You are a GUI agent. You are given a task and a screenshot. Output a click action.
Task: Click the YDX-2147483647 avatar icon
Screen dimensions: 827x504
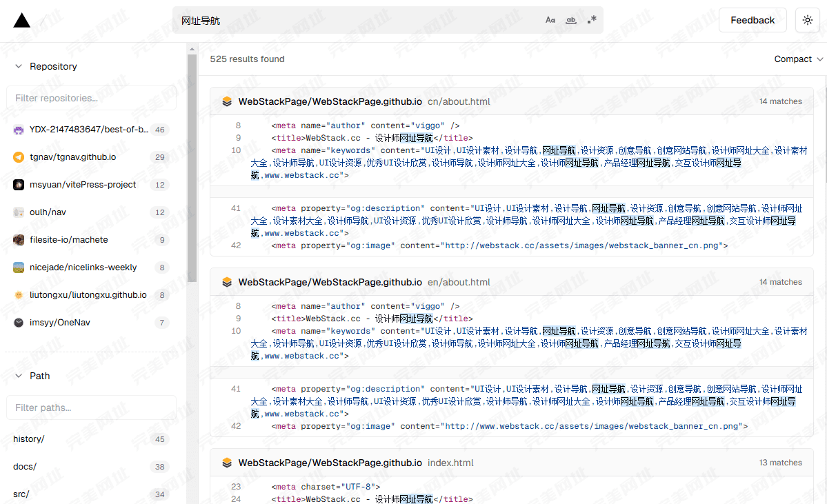(x=19, y=130)
